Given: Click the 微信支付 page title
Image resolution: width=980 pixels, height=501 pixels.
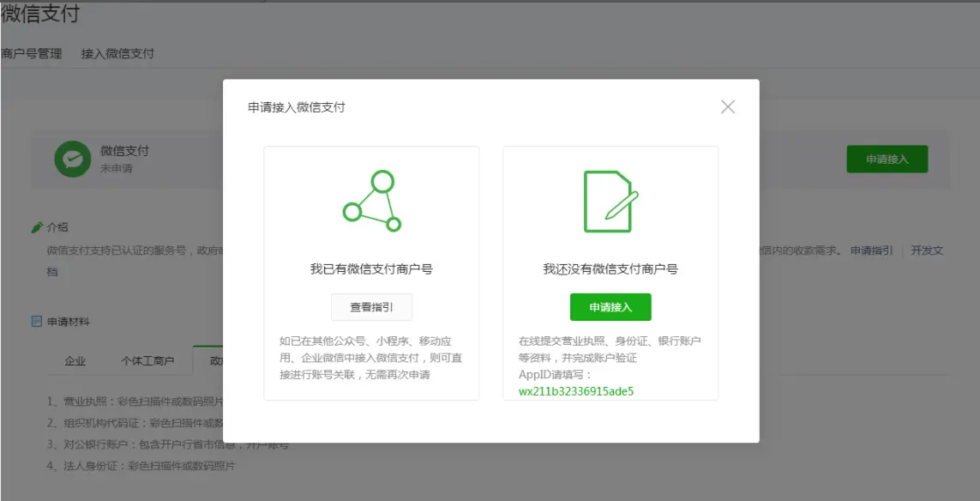Looking at the screenshot, I should pos(40,14).
